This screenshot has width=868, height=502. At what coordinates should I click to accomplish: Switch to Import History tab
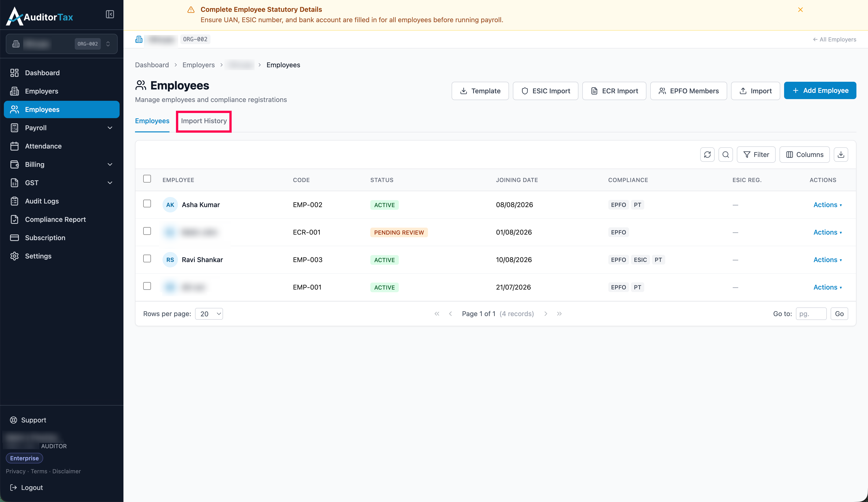pyautogui.click(x=204, y=121)
